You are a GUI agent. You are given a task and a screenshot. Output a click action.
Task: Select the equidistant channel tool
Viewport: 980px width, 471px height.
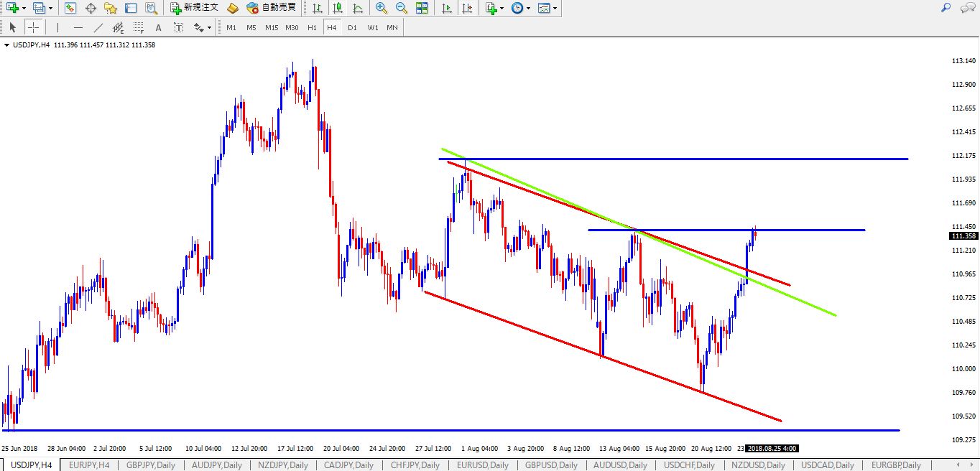[x=118, y=27]
